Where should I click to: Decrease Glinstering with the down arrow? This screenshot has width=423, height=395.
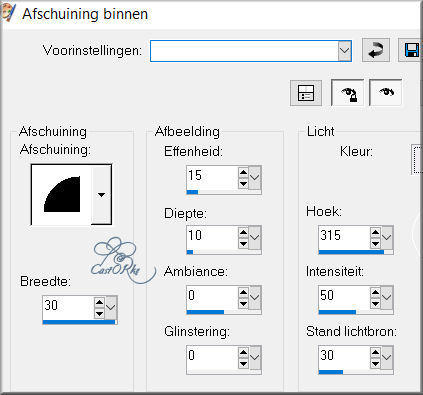coord(243,364)
